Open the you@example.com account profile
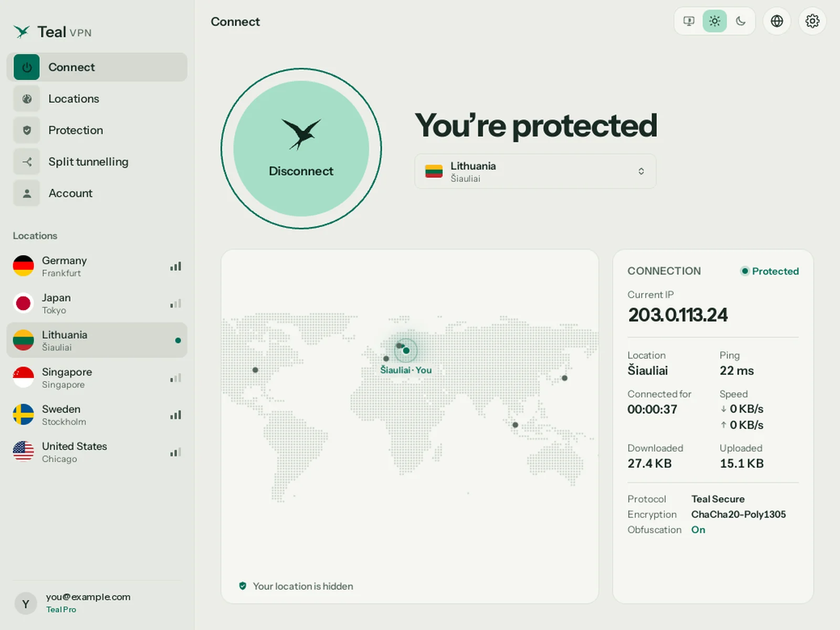 [97, 603]
